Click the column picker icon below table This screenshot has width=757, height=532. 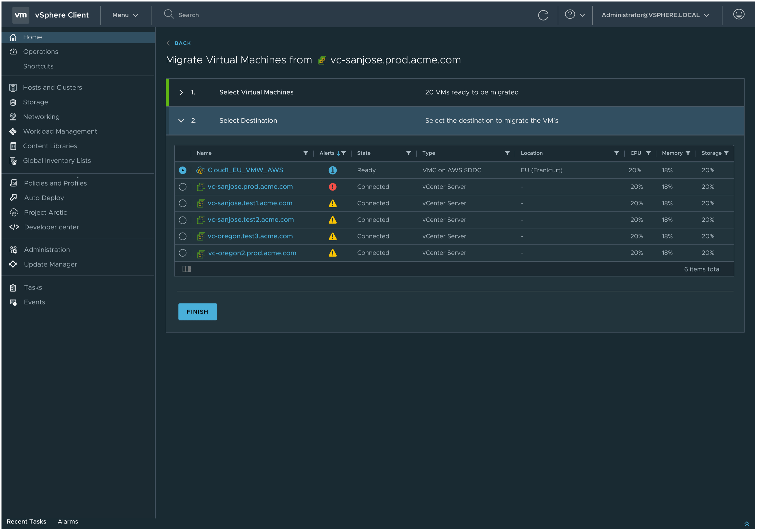(187, 269)
